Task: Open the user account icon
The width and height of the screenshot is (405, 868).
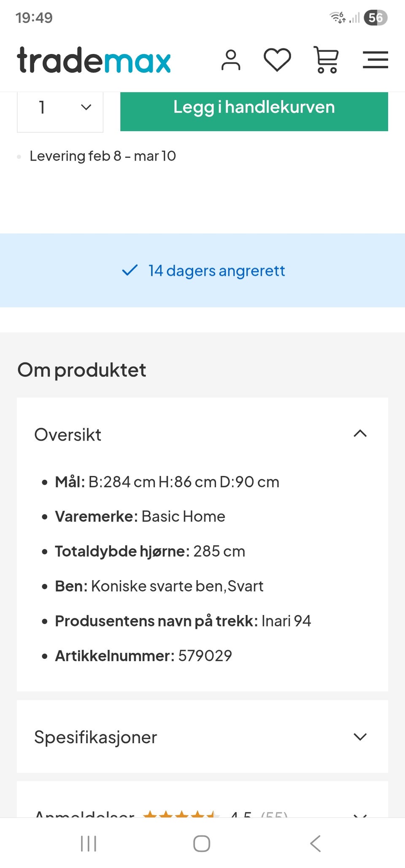Action: [x=231, y=60]
